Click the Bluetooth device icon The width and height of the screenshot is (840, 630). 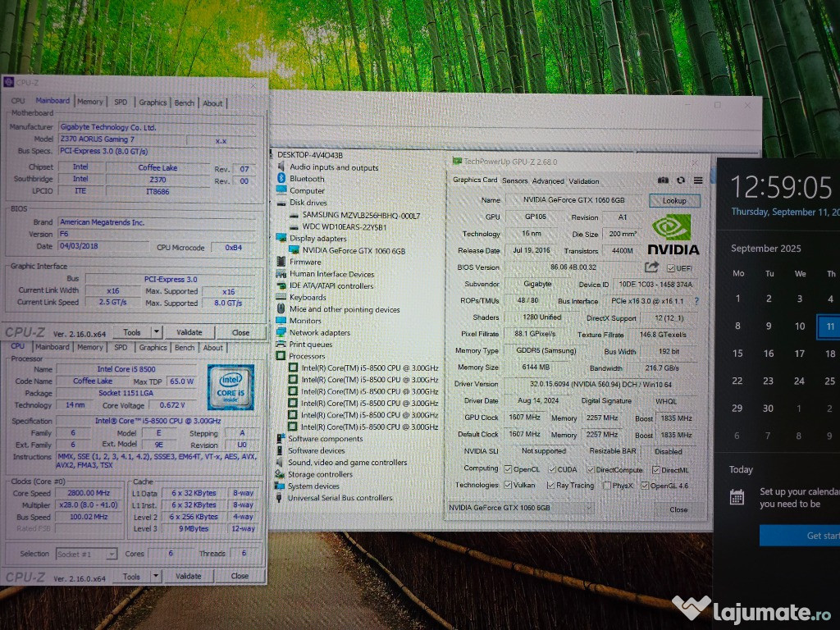click(x=281, y=178)
